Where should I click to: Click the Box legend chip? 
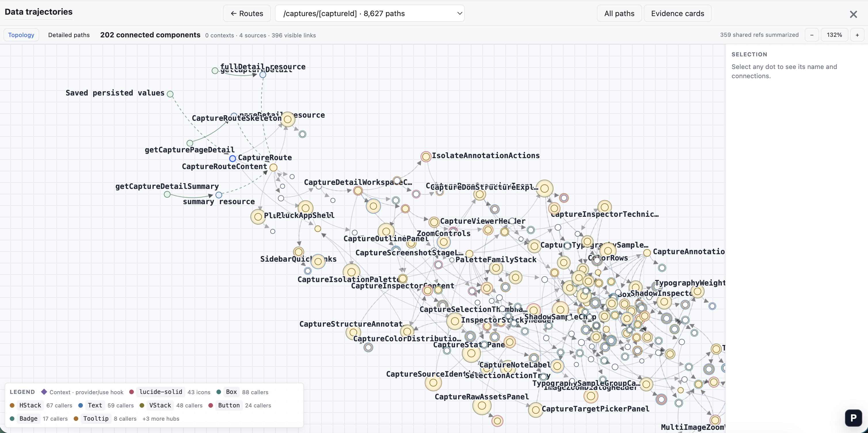231,392
